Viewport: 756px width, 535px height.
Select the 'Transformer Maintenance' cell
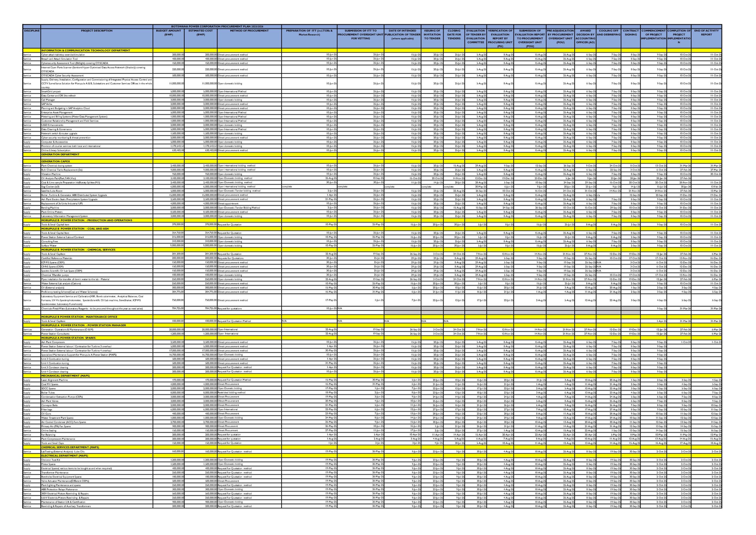pyautogui.click(x=97, y=473)
